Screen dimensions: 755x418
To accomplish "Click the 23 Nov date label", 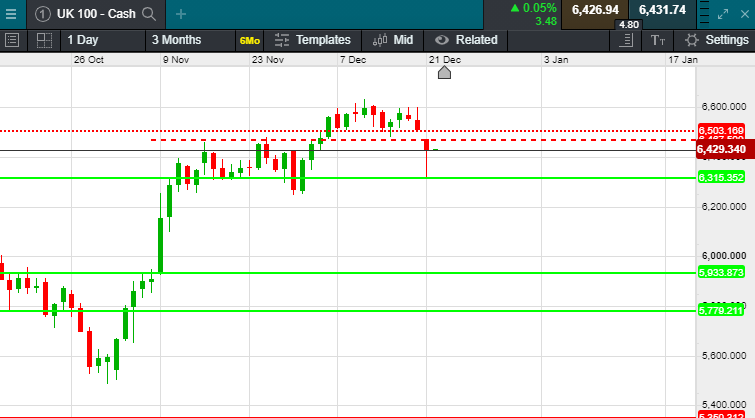I will tap(268, 60).
